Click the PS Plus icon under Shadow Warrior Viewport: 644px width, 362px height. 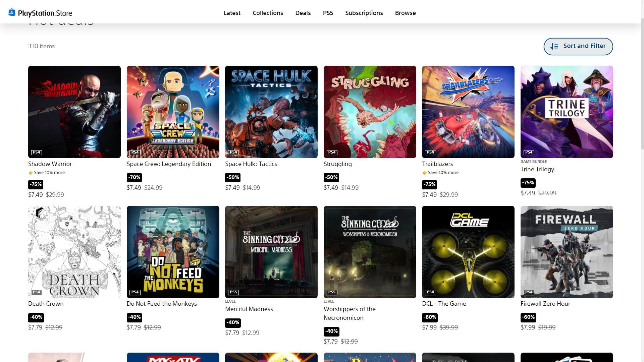[x=31, y=173]
